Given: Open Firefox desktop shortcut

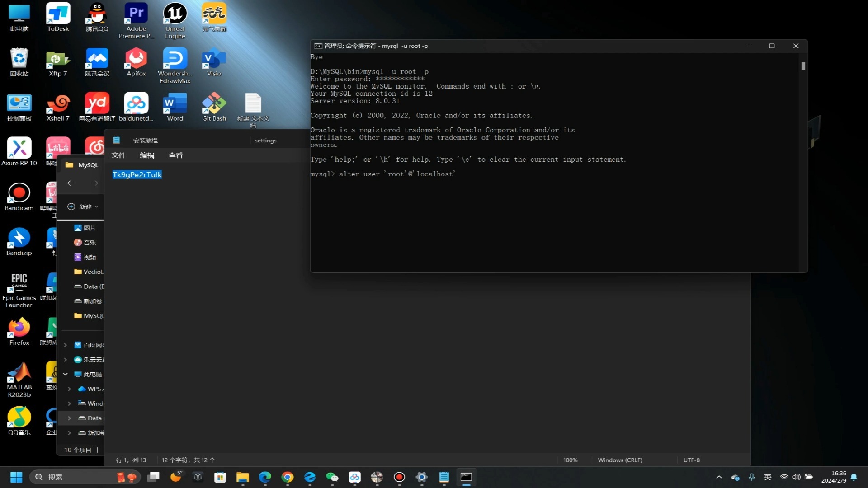Looking at the screenshot, I should (x=19, y=331).
